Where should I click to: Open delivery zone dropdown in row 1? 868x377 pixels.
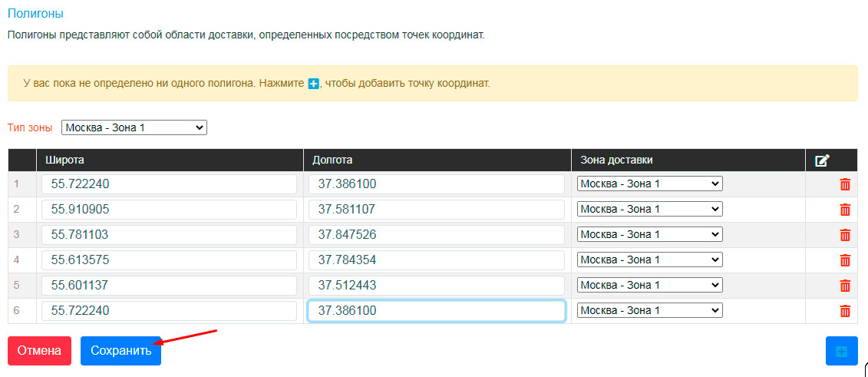pyautogui.click(x=650, y=184)
